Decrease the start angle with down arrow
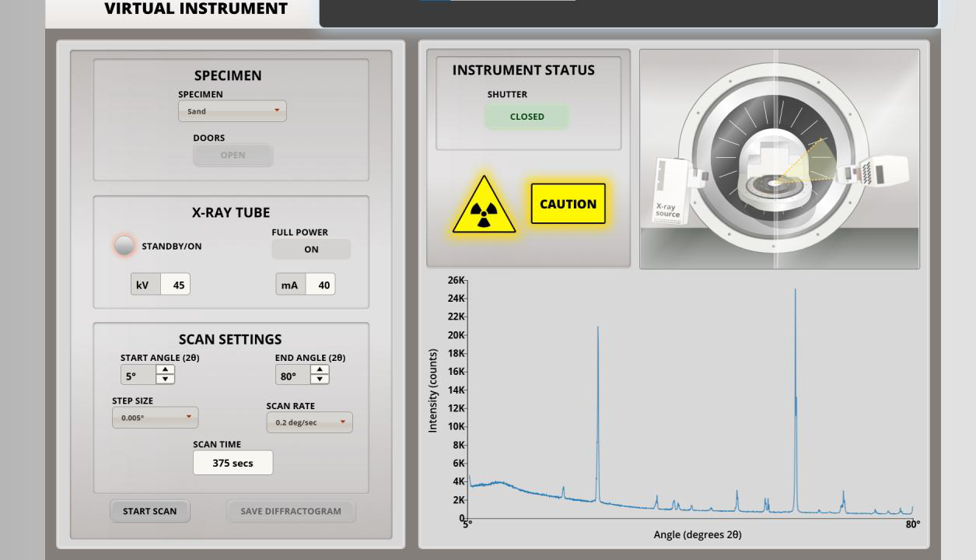Image resolution: width=976 pixels, height=560 pixels. (x=165, y=380)
